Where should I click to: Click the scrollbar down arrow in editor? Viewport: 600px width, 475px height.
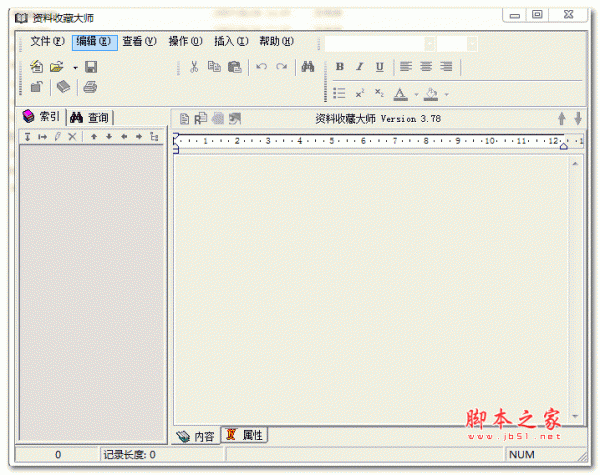575,416
